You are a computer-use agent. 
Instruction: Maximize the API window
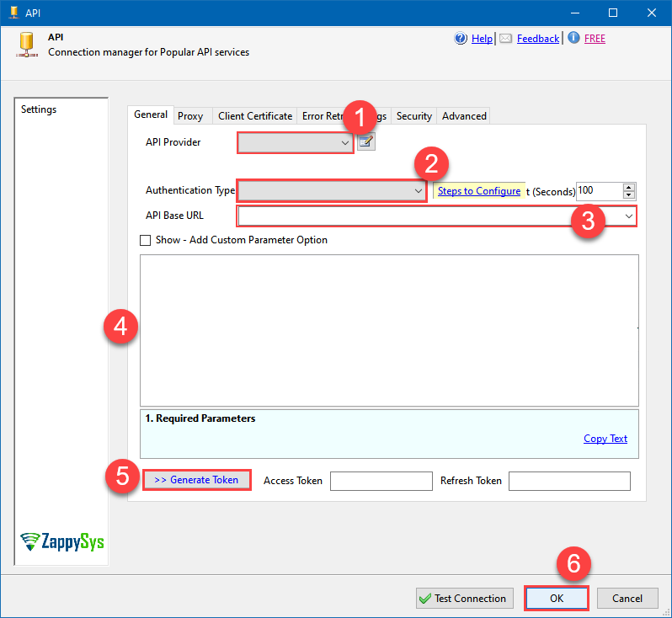613,13
